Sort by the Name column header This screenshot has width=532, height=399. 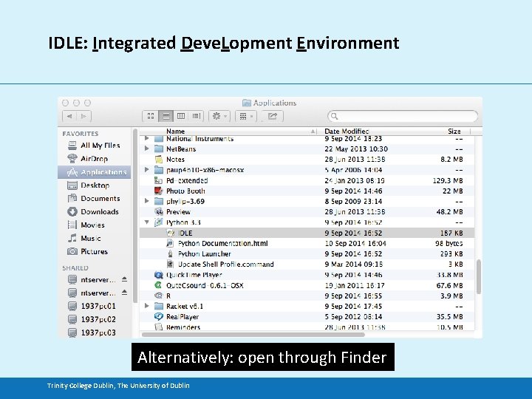(228, 132)
